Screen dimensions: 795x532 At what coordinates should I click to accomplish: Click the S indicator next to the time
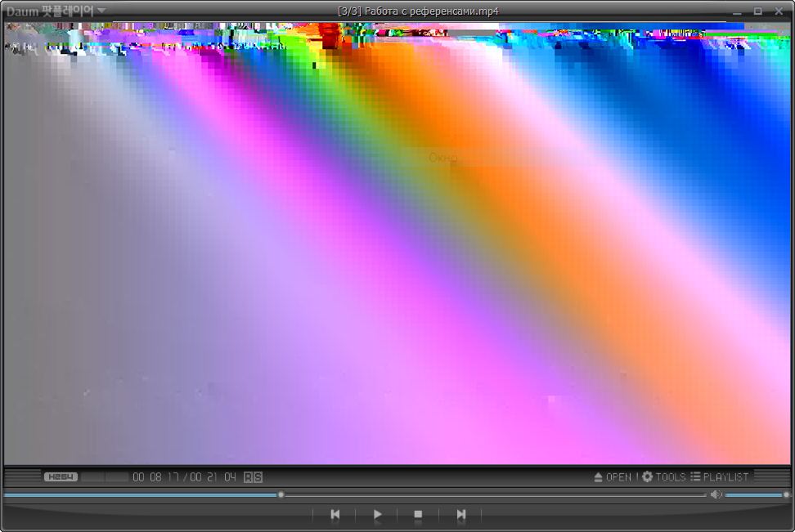pos(258,477)
